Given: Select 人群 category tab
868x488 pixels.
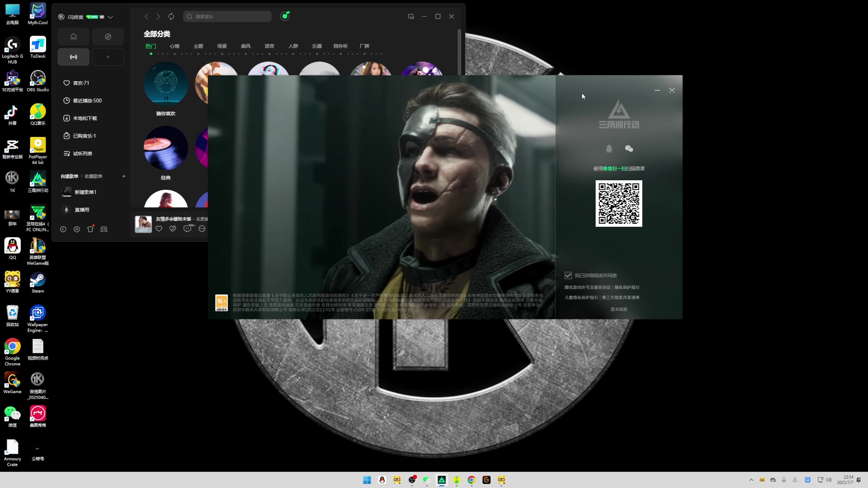Looking at the screenshot, I should [293, 46].
